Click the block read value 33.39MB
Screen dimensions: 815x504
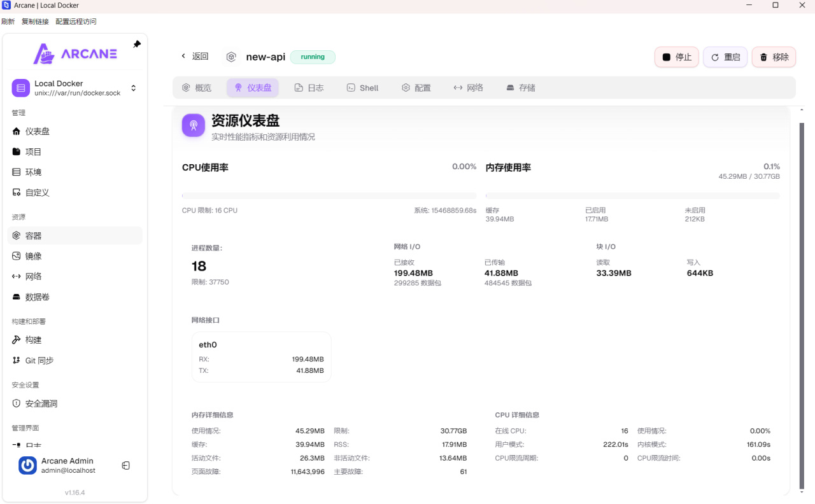(x=614, y=273)
